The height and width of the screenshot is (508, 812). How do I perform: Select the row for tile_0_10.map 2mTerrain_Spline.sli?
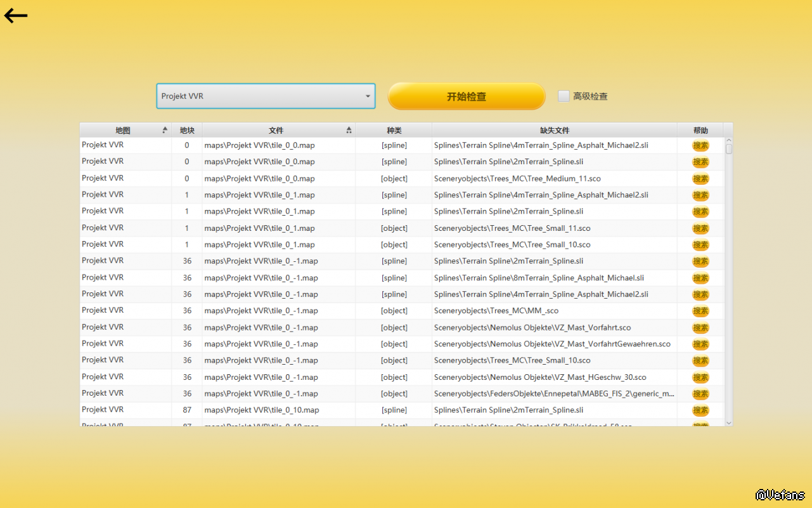pyautogui.click(x=380, y=410)
